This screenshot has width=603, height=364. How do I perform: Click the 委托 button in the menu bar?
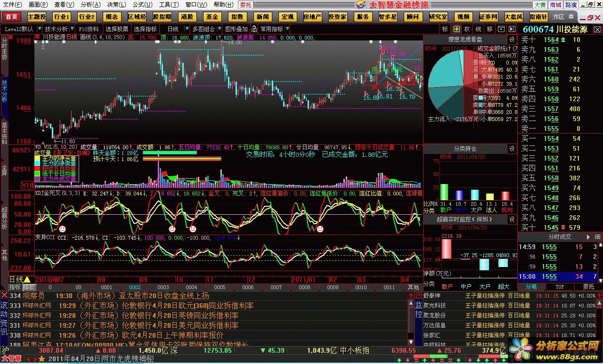245,5
